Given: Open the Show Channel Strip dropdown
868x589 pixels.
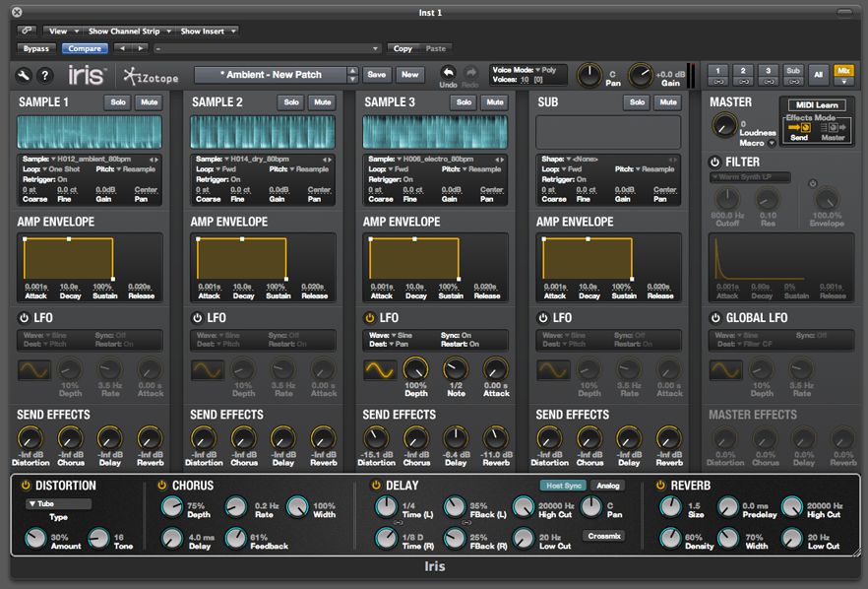Looking at the screenshot, I should (x=129, y=32).
